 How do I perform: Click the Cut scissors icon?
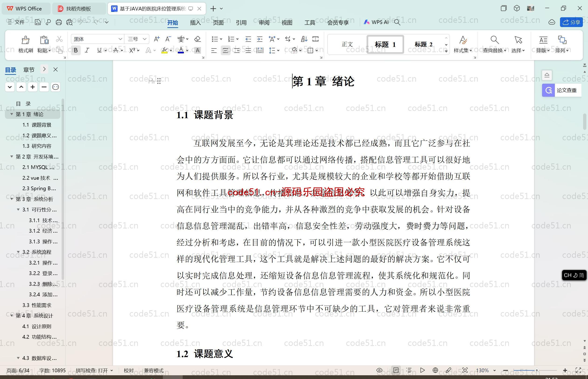59,39
